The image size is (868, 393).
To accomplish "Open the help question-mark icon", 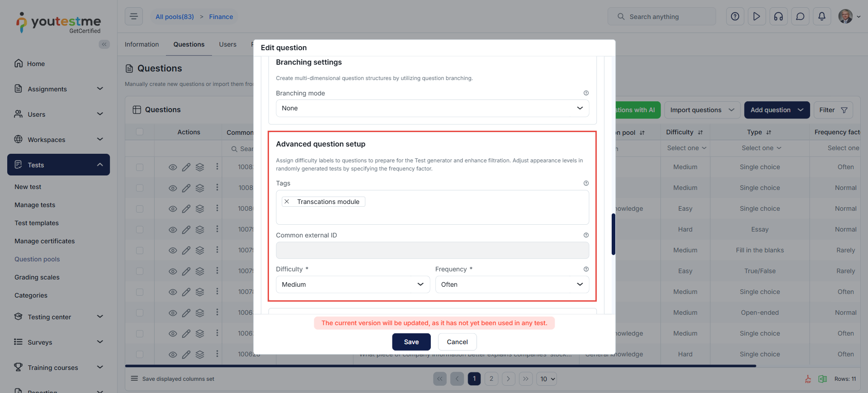I will pos(735,17).
